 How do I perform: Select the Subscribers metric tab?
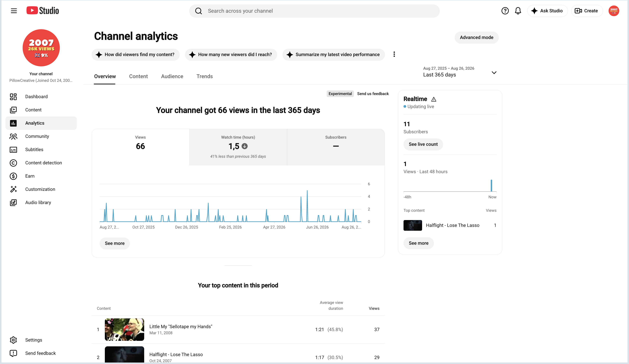coord(336,147)
